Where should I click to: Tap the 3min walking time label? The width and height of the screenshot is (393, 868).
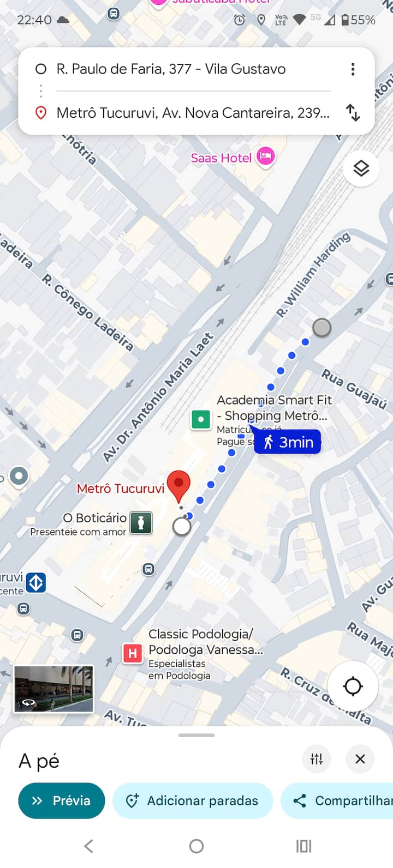tap(288, 442)
